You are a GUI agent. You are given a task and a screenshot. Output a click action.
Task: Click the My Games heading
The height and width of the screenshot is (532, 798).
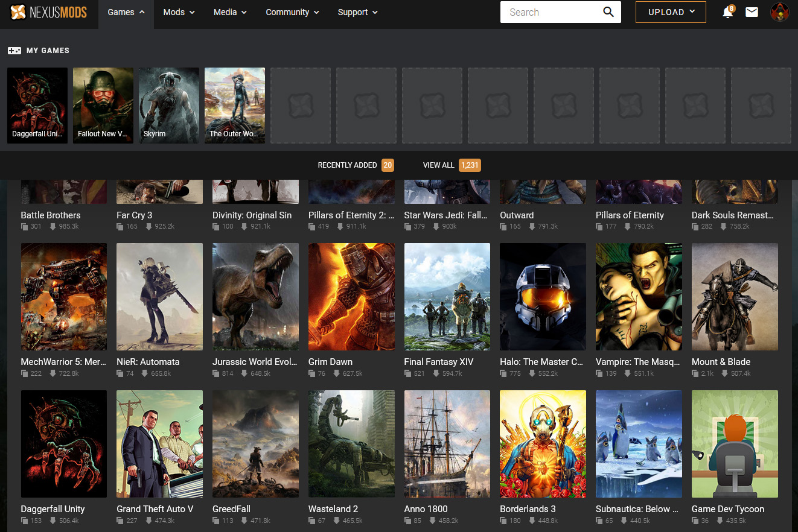click(x=48, y=51)
